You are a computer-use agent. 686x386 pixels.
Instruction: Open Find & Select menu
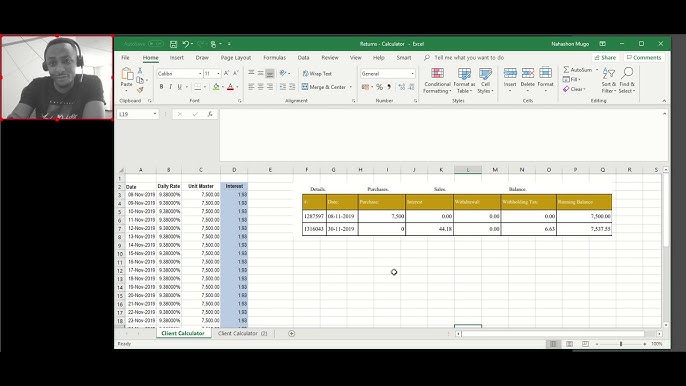coord(627,81)
